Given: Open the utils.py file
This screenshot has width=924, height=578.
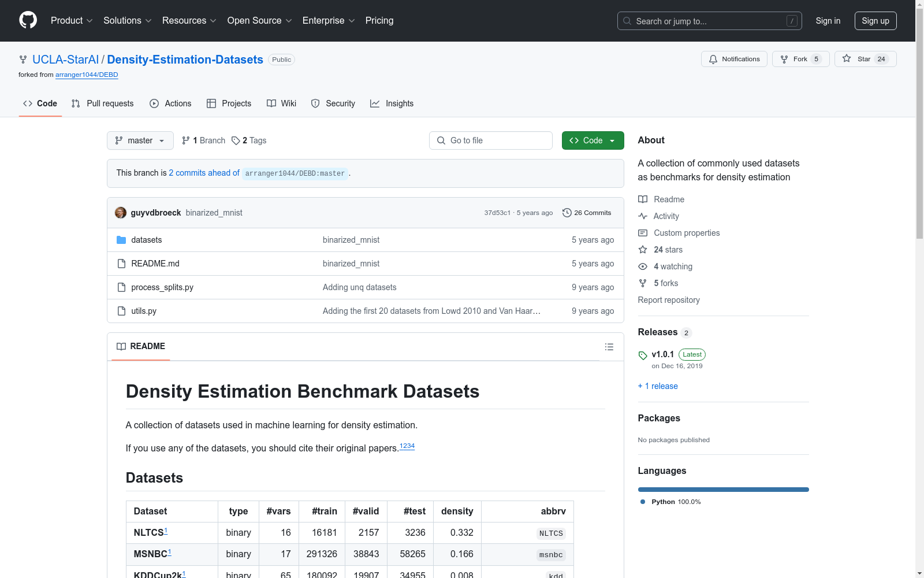Looking at the screenshot, I should (x=144, y=311).
